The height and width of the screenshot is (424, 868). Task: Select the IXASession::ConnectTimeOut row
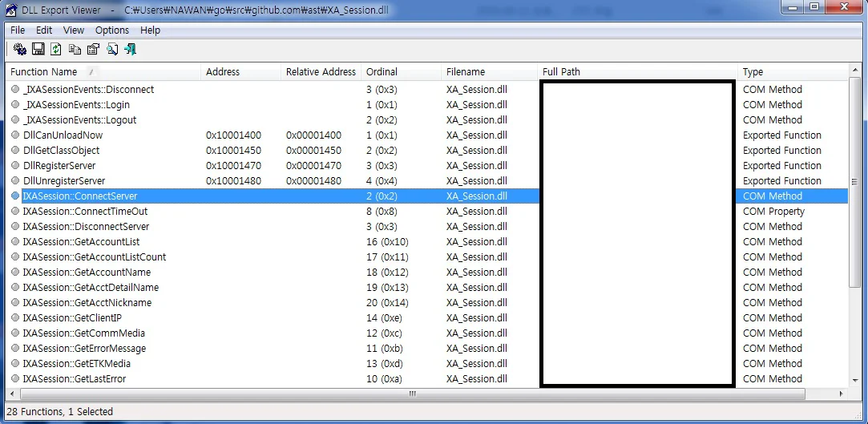click(427, 212)
